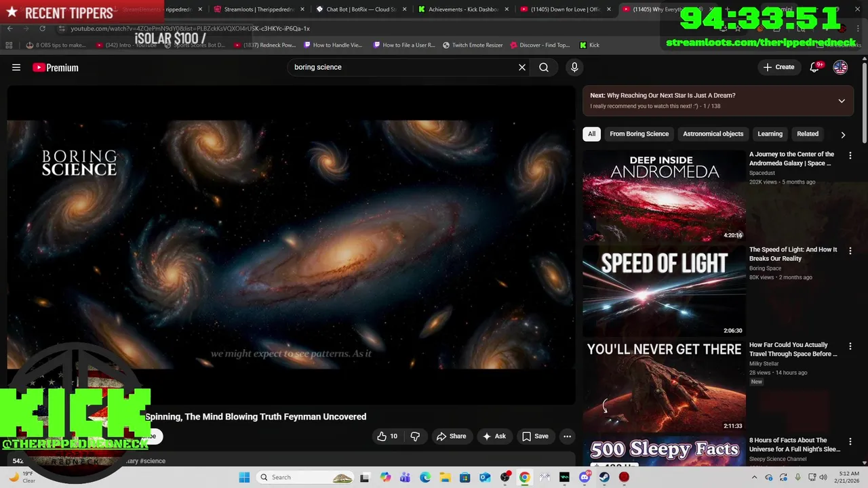The image size is (868, 488).
Task: Open Speed of Light video thumbnail
Action: point(664,291)
